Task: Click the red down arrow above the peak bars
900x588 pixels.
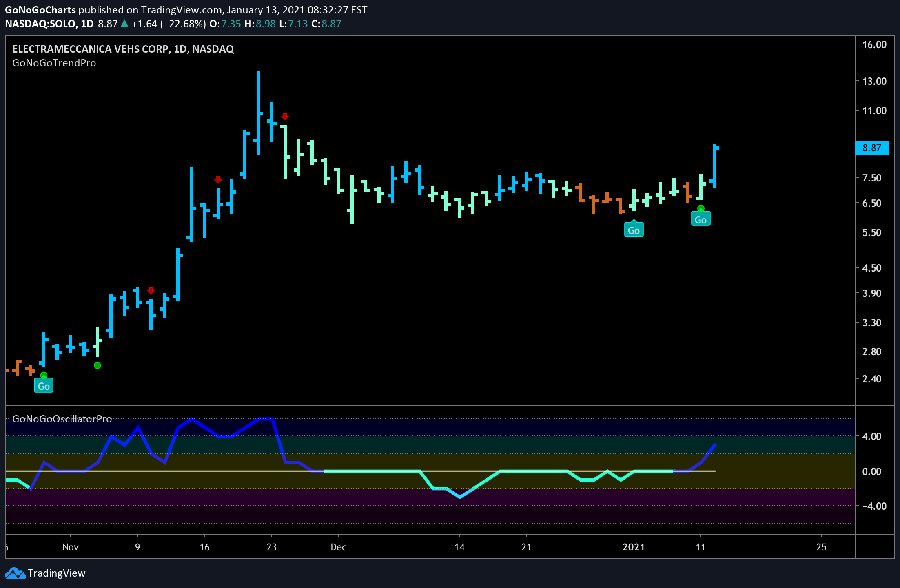Action: tap(285, 116)
